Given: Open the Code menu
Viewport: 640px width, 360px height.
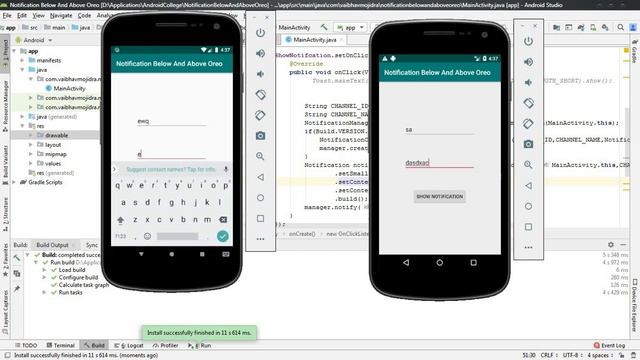Looking at the screenshot, I should coord(84,16).
